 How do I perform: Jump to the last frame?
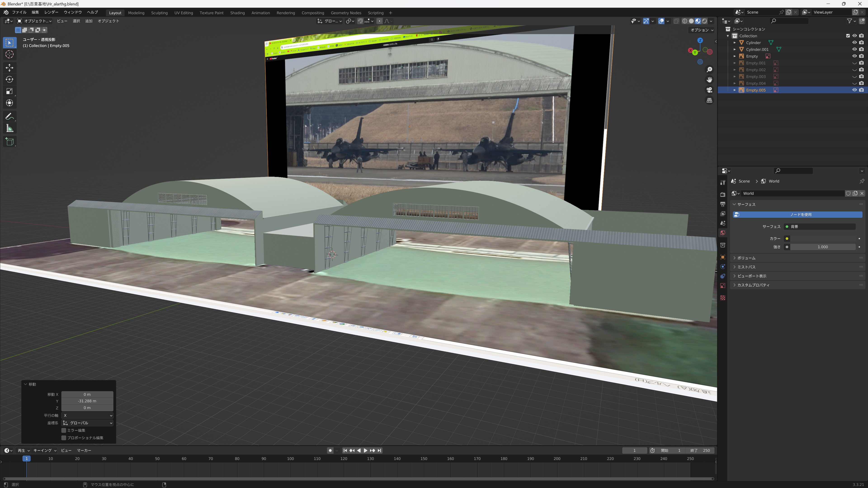point(380,451)
